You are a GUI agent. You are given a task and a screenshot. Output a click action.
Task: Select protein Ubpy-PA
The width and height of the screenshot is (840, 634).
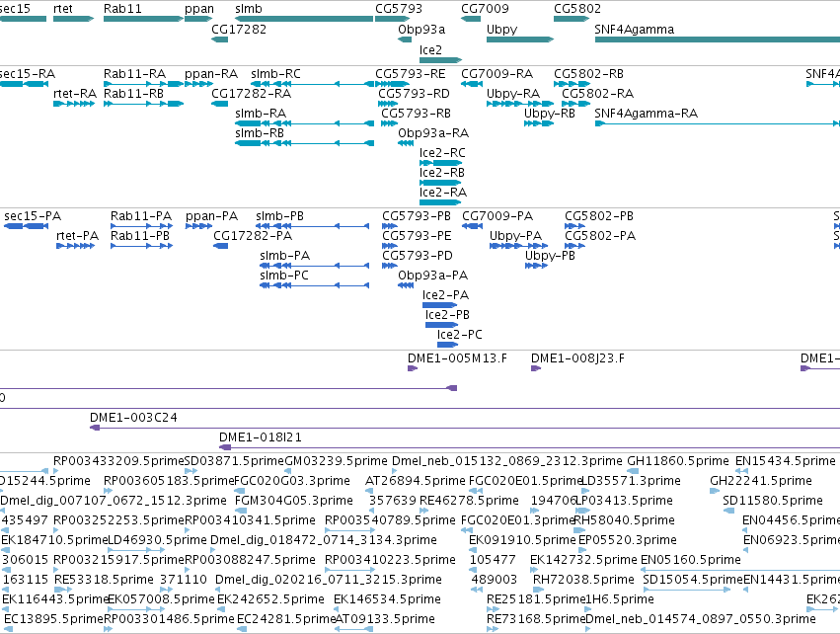518,246
